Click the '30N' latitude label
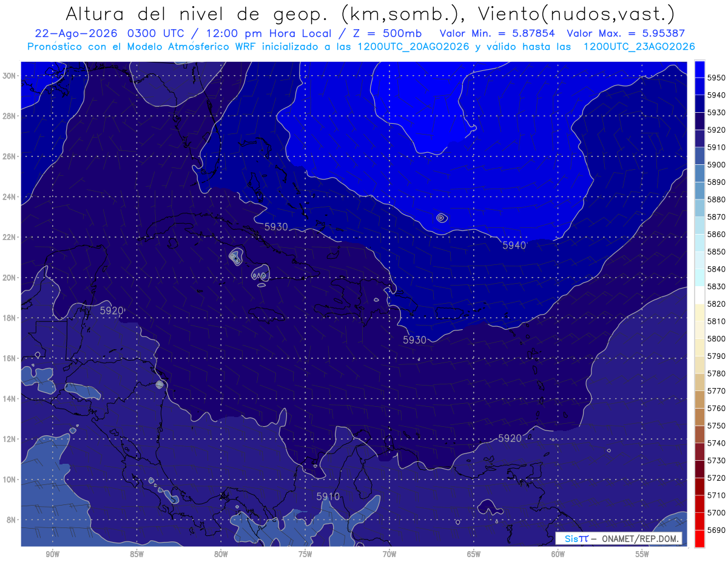The image size is (728, 562). (x=9, y=75)
